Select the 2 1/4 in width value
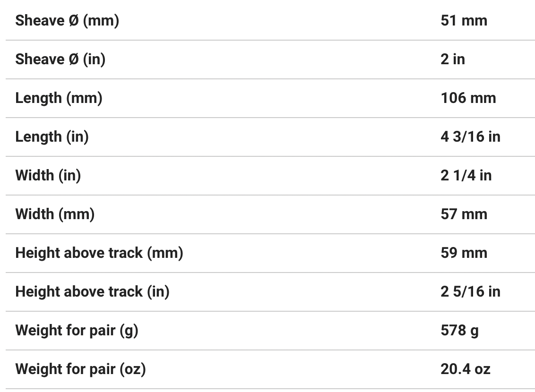535x392 pixels. pos(466,176)
